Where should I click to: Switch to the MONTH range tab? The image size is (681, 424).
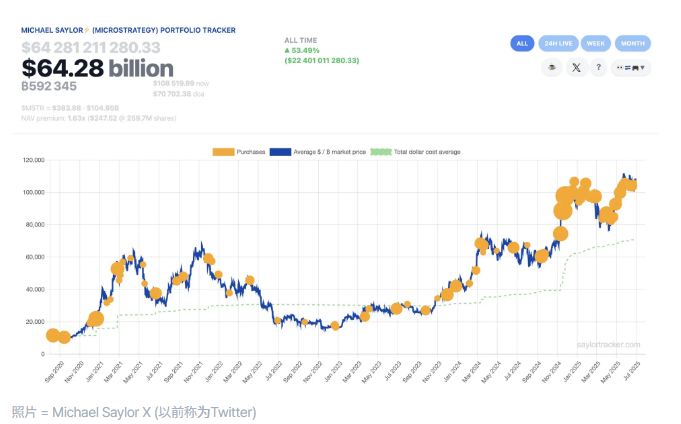point(633,43)
